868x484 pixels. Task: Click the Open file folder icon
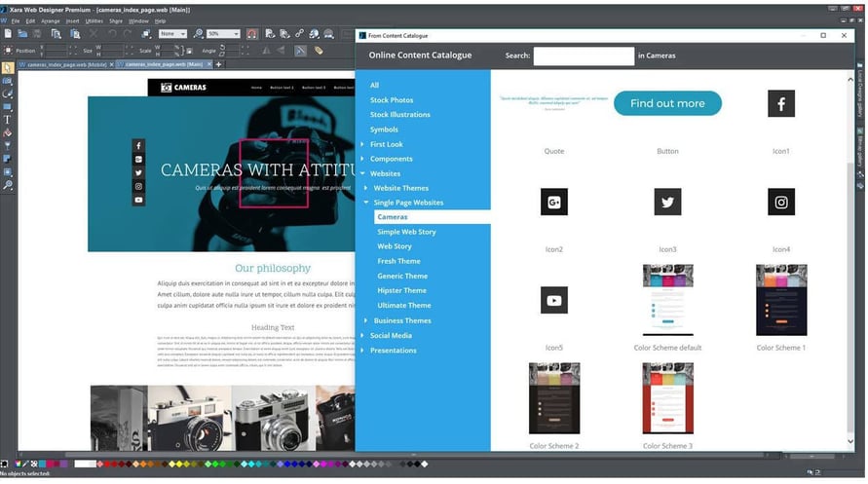point(22,34)
